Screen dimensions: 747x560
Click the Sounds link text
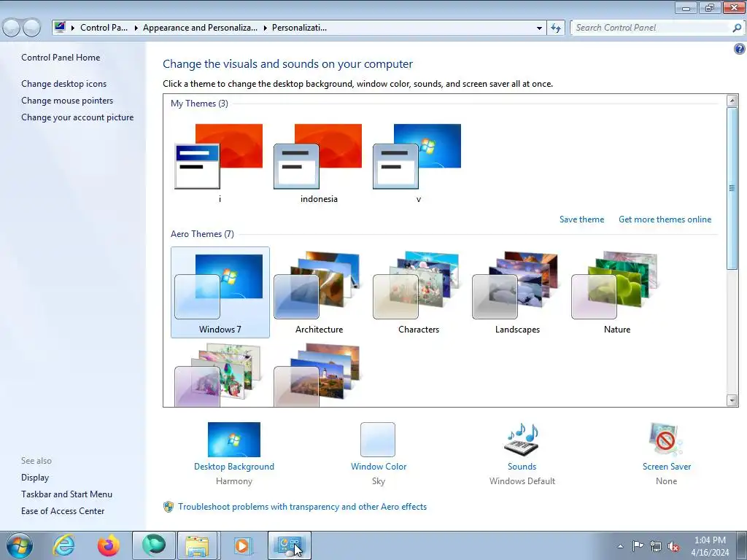pos(522,467)
